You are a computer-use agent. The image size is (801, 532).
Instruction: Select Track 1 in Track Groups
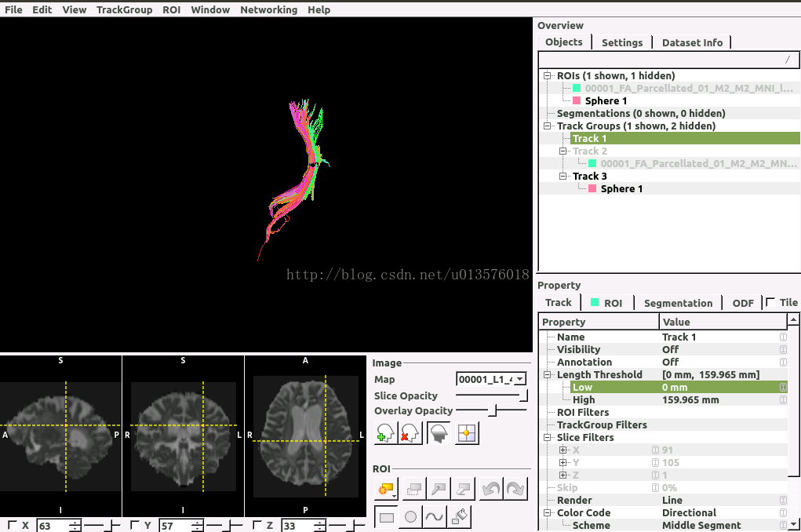pyautogui.click(x=685, y=139)
